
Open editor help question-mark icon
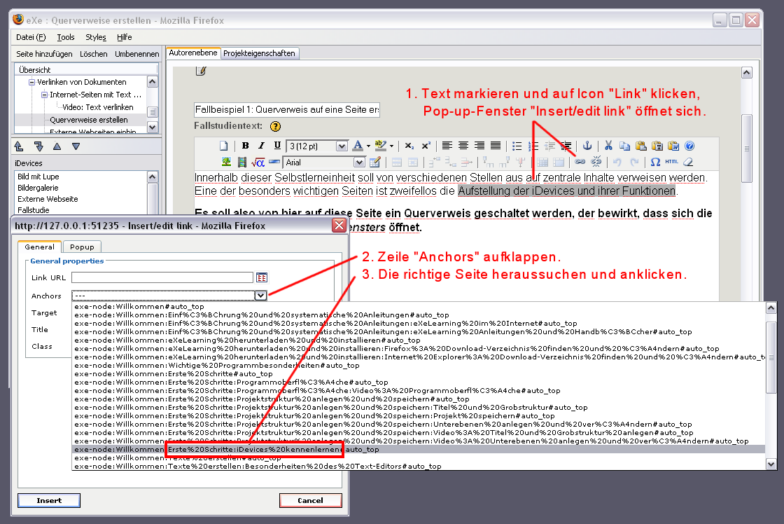(690, 146)
